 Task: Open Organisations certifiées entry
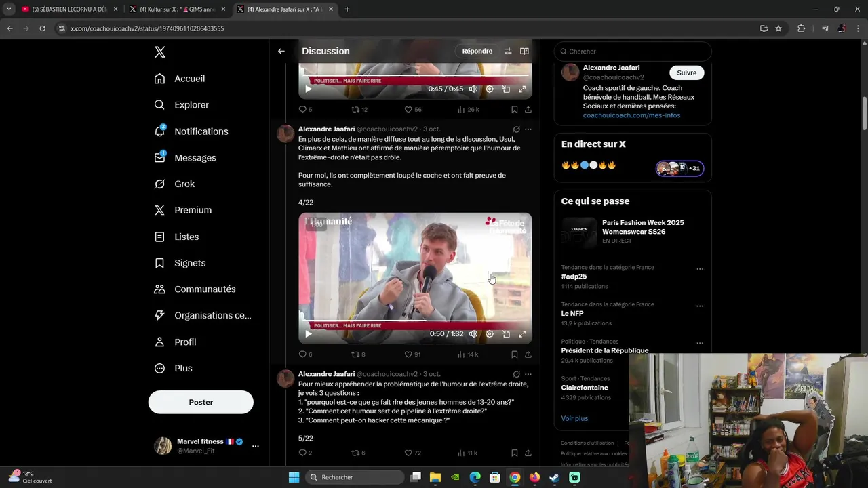tap(202, 315)
